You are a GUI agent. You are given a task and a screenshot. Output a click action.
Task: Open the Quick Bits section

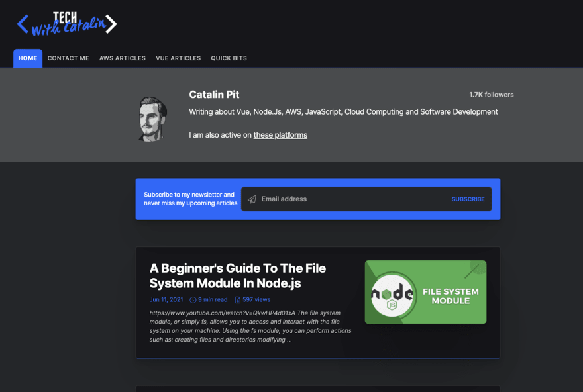coord(229,58)
